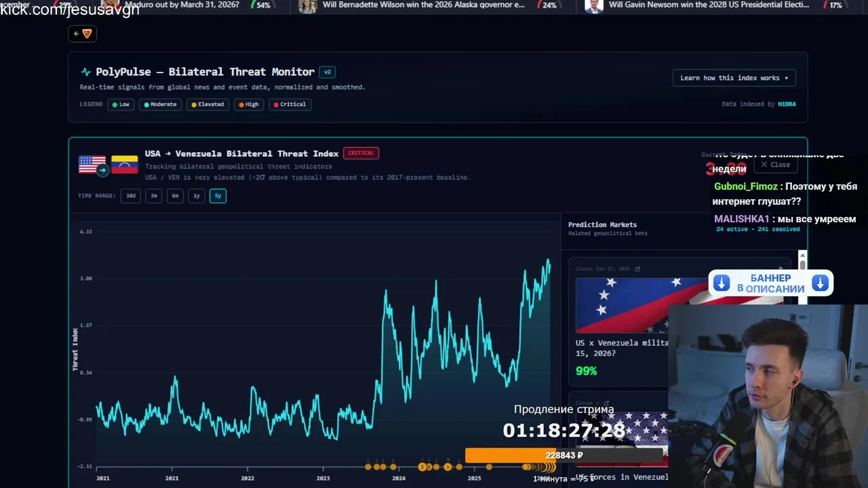Click event marker numbered 2 on timeline
Viewport: 868px width, 488px height.
point(429,466)
